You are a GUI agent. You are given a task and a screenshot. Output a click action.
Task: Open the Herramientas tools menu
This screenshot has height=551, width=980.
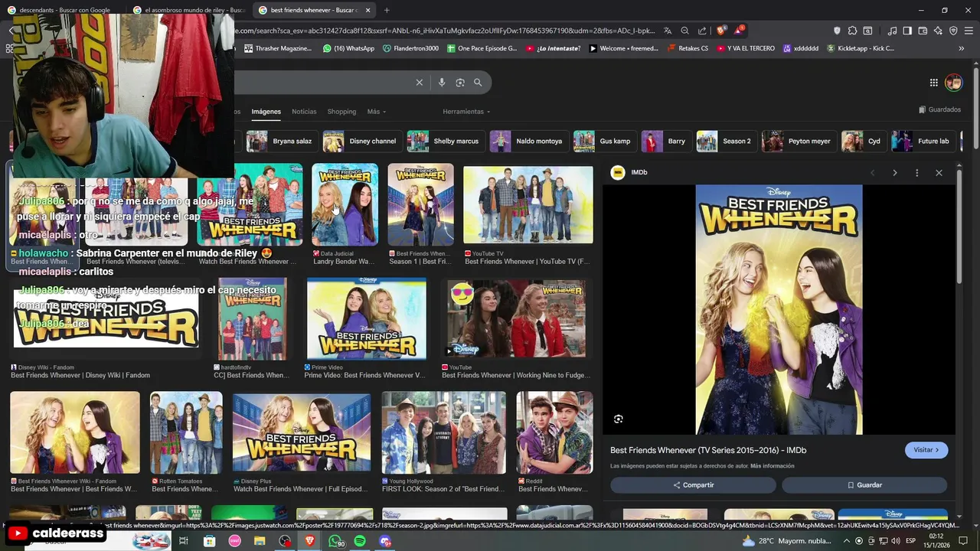(x=466, y=112)
